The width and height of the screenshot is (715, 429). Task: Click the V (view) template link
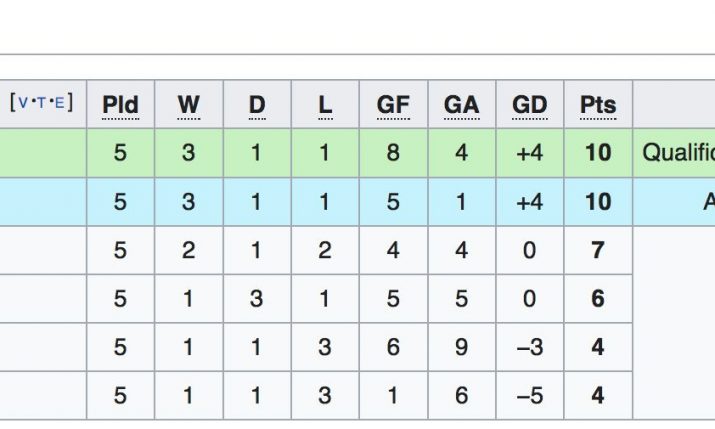pyautogui.click(x=23, y=102)
